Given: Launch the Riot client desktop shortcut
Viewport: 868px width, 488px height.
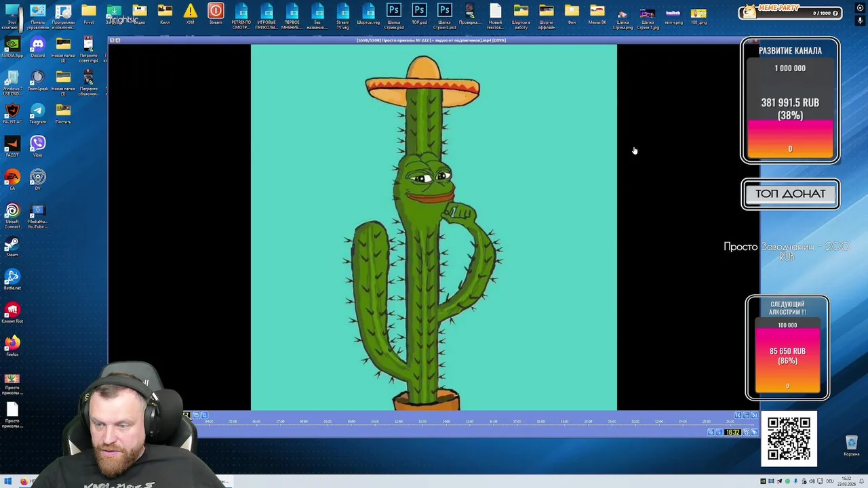Looking at the screenshot, I should [12, 312].
